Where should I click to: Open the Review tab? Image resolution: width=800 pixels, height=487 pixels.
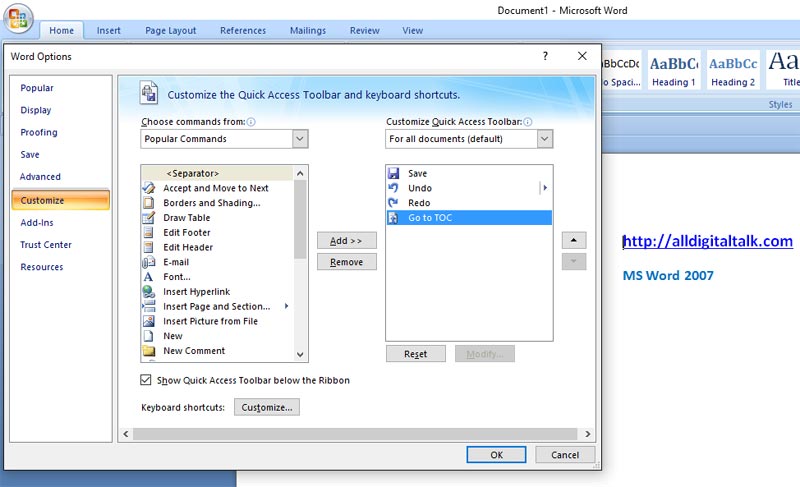(x=364, y=31)
